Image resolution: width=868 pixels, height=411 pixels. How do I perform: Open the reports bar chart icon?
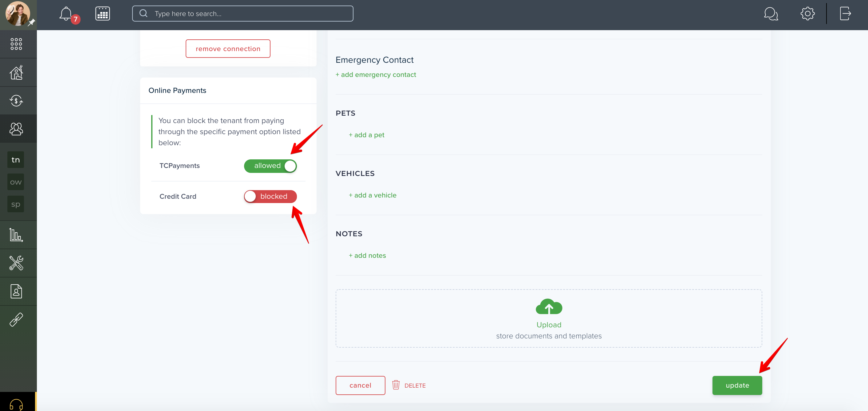pos(16,235)
